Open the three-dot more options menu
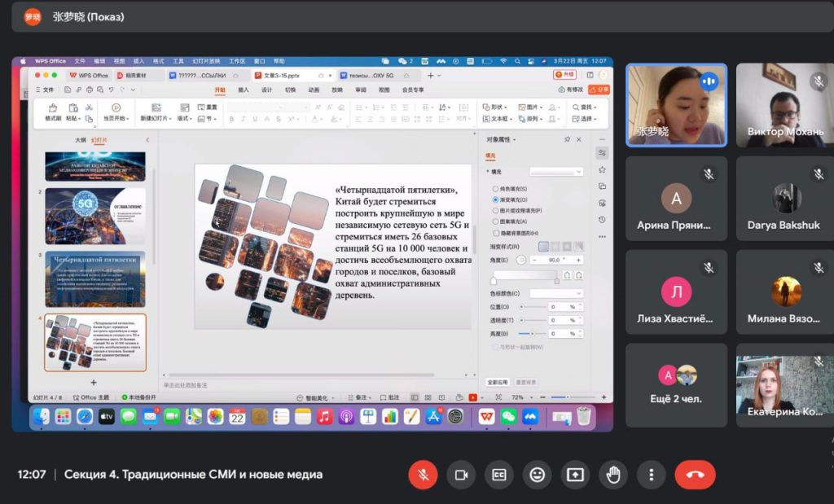This screenshot has width=834, height=504. click(651, 475)
